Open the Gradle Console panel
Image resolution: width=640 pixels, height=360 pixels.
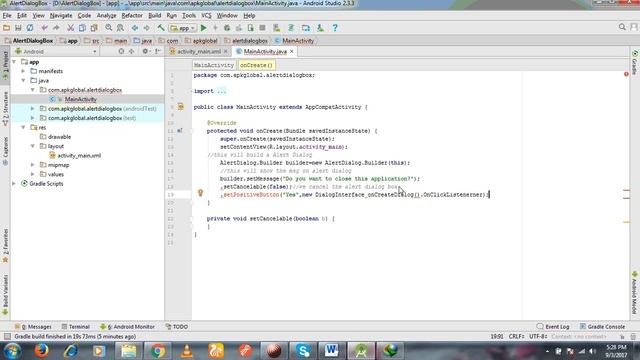pos(602,327)
